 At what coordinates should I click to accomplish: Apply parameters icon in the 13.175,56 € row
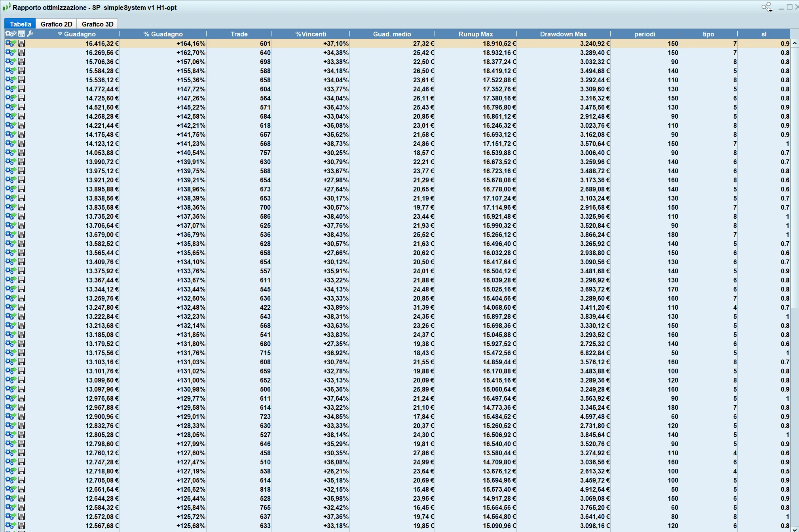[11, 353]
